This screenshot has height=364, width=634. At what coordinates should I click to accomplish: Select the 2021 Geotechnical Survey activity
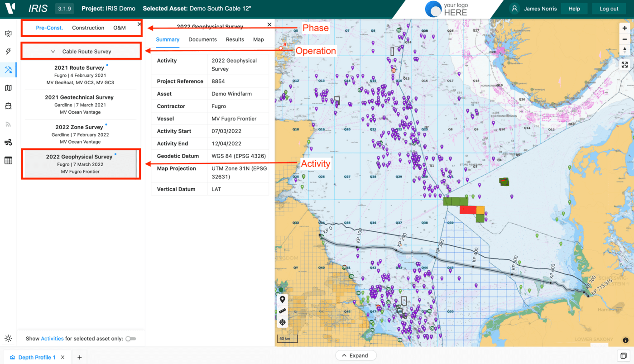pos(79,105)
